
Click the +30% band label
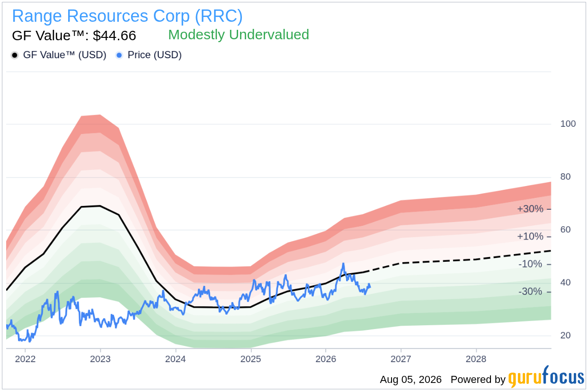tap(530, 209)
